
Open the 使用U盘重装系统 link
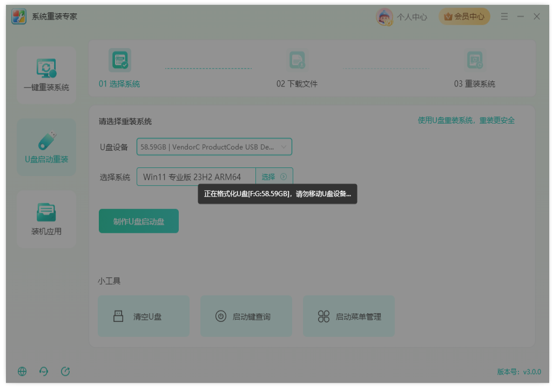click(466, 120)
